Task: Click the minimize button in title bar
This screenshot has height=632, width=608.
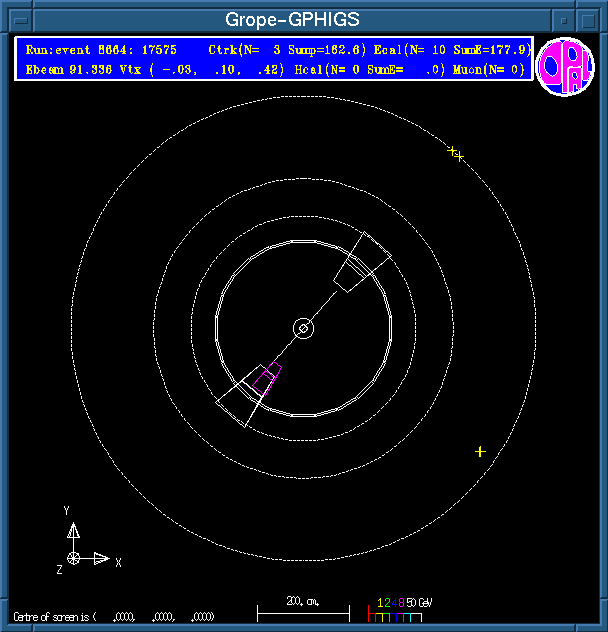Action: pos(564,19)
